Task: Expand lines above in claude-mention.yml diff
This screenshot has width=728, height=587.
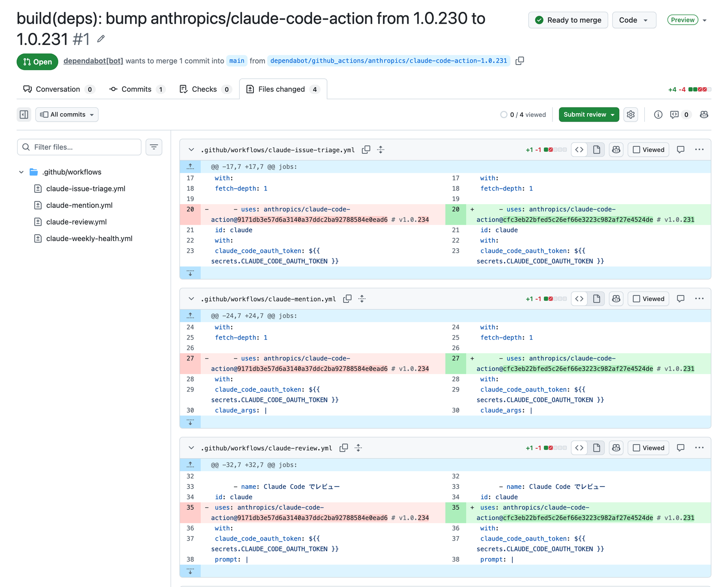Action: pyautogui.click(x=190, y=316)
